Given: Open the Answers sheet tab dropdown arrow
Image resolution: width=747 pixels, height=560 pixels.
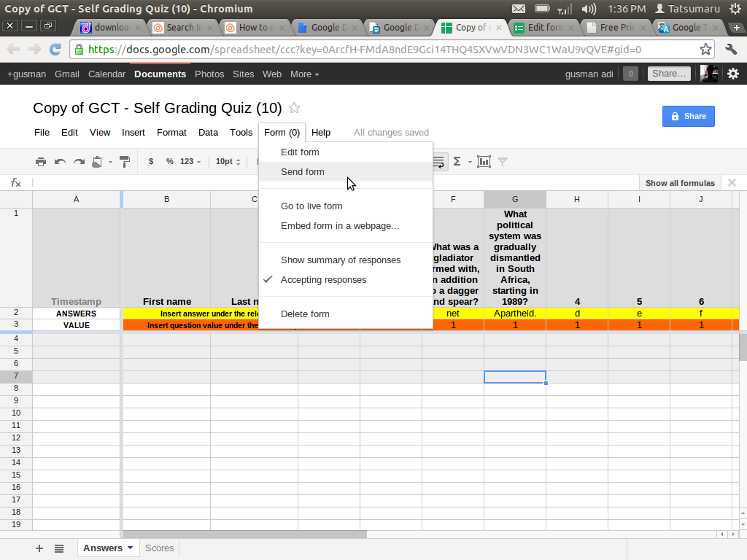Looking at the screenshot, I should [x=130, y=548].
